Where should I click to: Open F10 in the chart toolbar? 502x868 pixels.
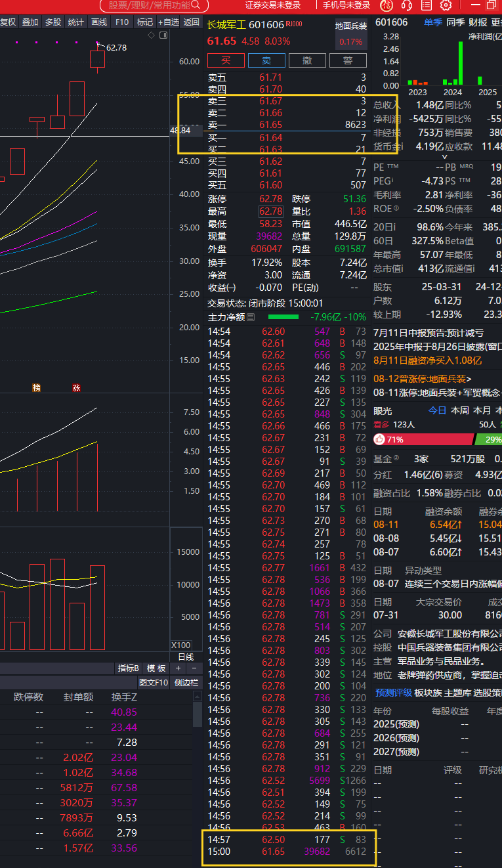122,22
